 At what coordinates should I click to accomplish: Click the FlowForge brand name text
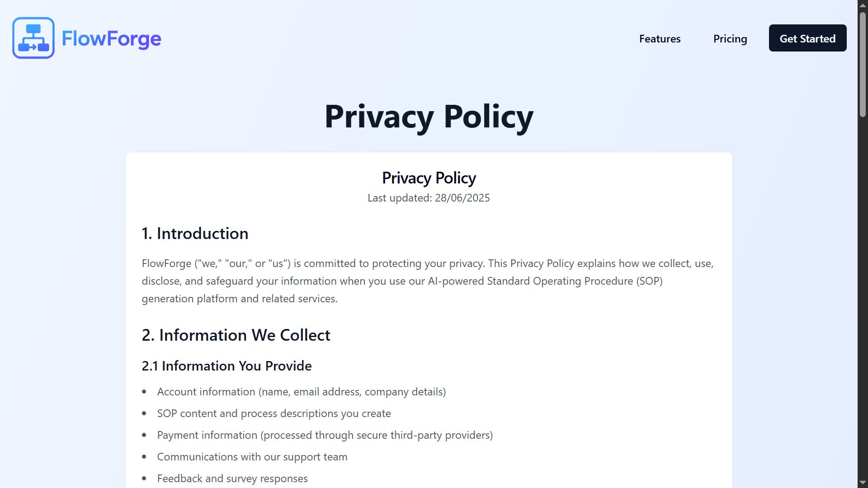pos(111,39)
